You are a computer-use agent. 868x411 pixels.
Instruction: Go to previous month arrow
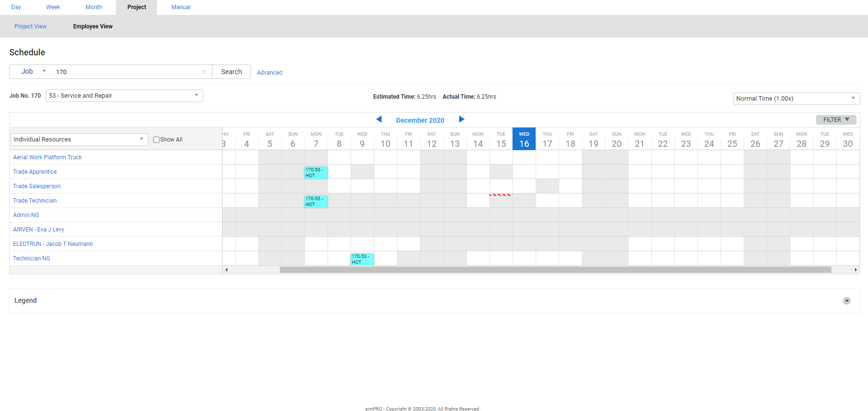(x=379, y=119)
